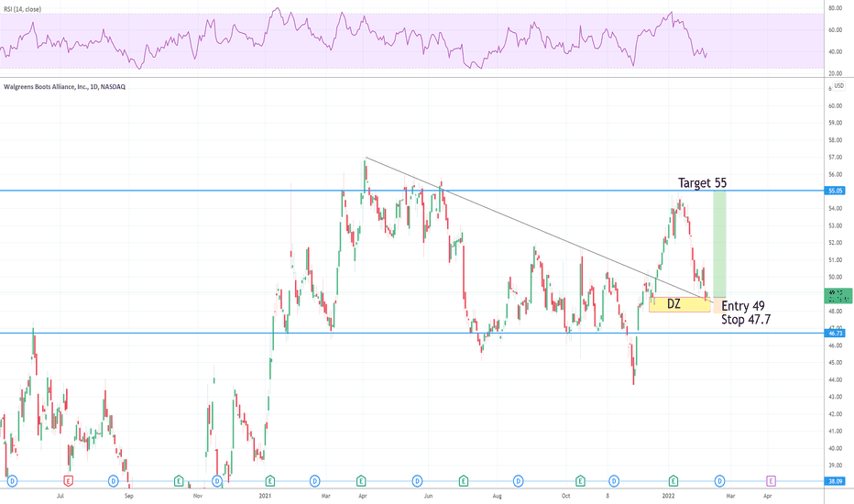
Task: Select the Stop 47.7 text annotation
Action: 746,319
